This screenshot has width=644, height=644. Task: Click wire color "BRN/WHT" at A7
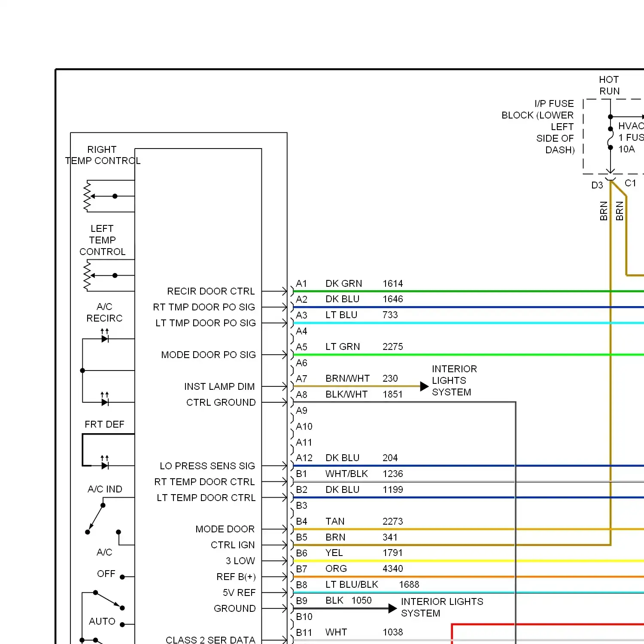tap(347, 378)
